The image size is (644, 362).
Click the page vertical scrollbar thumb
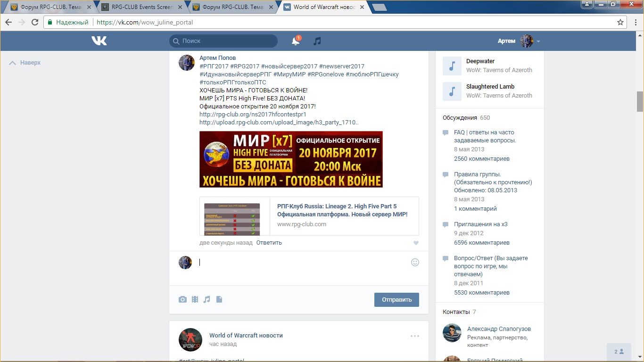click(x=640, y=101)
